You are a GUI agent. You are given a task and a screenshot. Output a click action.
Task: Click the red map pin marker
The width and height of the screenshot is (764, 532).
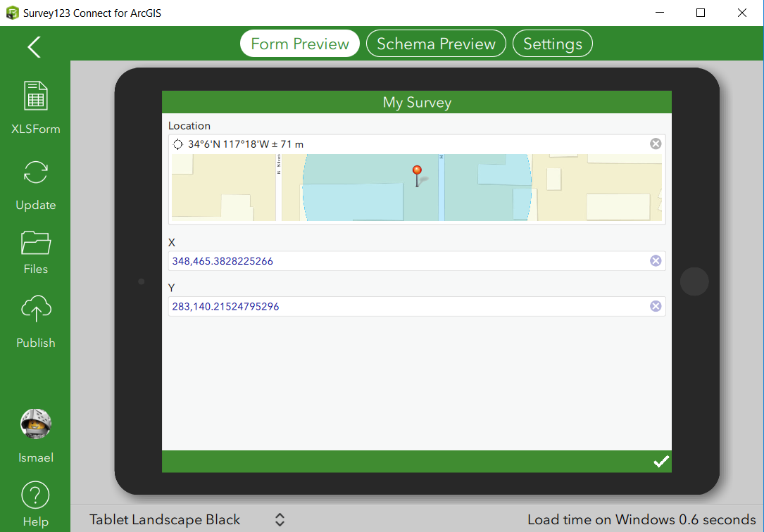417,176
